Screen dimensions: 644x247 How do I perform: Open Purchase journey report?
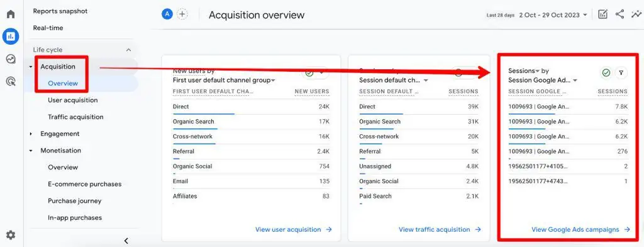[74, 201]
